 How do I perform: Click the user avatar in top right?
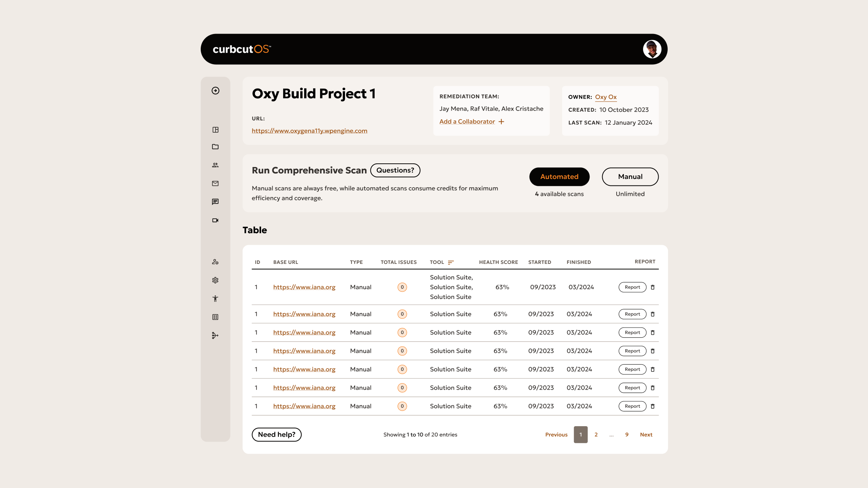pos(653,49)
